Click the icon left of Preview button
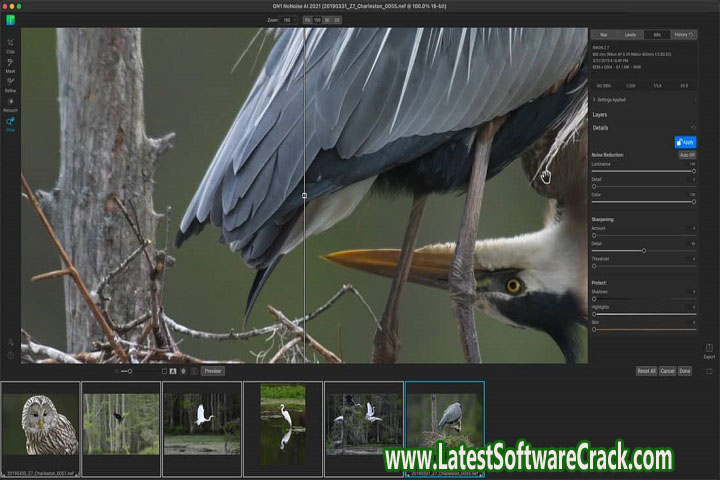This screenshot has height=480, width=720. 194,371
